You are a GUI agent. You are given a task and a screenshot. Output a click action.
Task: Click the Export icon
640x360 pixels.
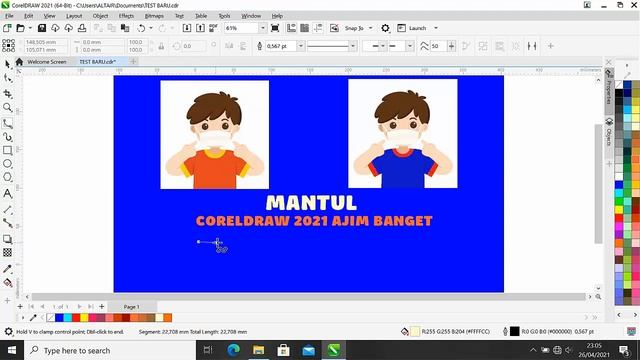(x=200, y=28)
